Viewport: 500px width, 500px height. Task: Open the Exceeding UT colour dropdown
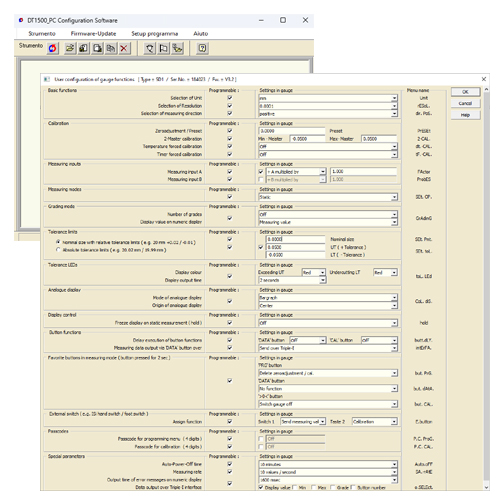[x=314, y=273]
